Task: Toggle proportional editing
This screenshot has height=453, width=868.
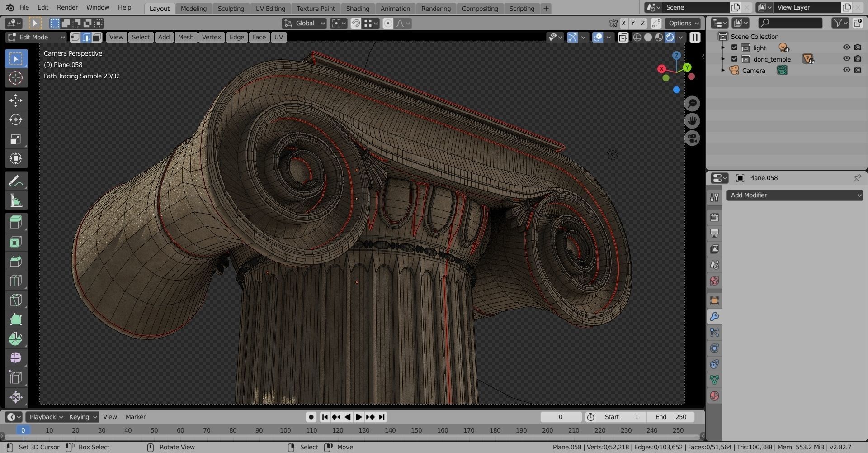Action: tap(388, 23)
